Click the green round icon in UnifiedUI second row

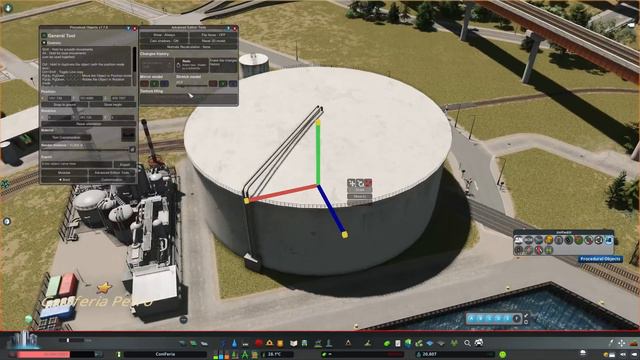(x=549, y=251)
